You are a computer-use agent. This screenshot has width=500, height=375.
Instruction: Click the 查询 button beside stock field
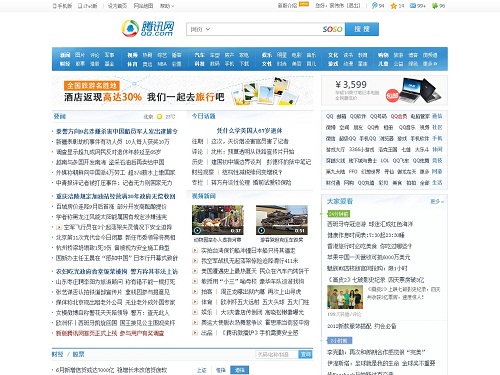tap(305, 354)
